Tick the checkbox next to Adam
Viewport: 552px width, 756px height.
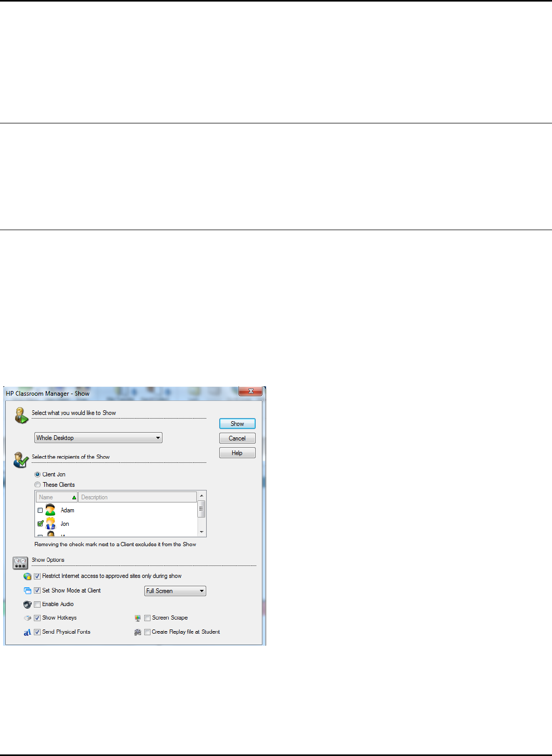pos(40,511)
